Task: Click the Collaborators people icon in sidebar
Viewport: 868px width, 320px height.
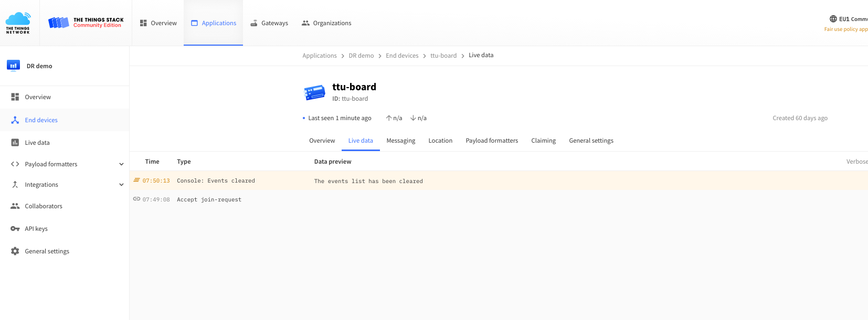Action: (15, 206)
